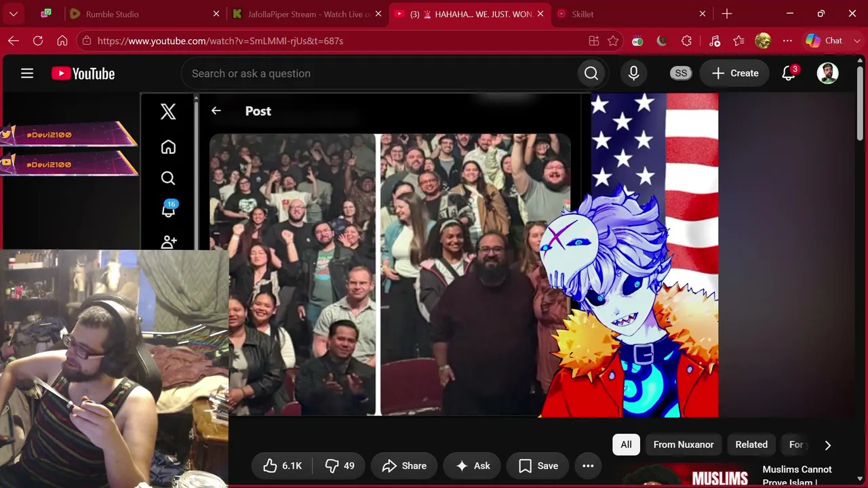Like the video with thumbs up

click(x=283, y=466)
